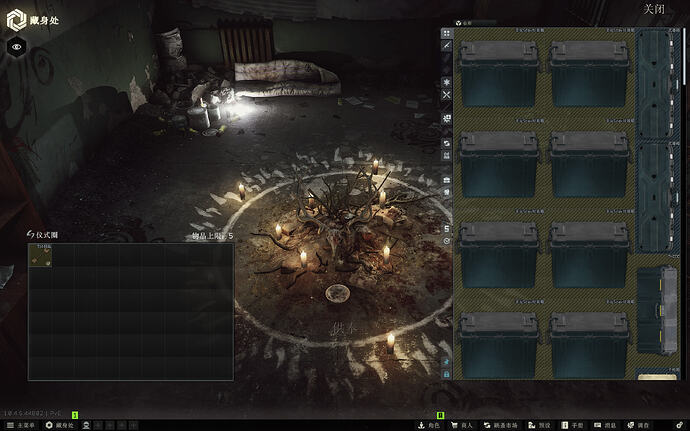Click the settings wrench icon in bottom bar
This screenshot has height=431, width=690.
681,425
